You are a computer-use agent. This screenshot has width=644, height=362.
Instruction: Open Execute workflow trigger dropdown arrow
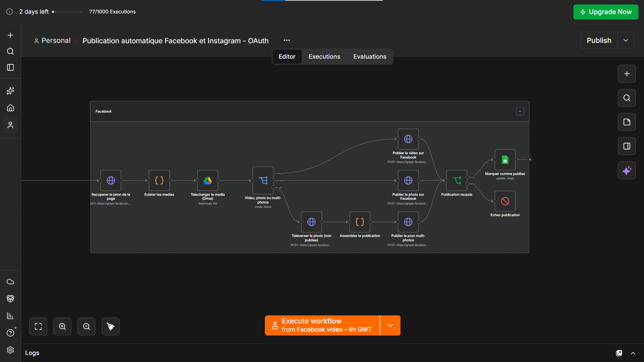pyautogui.click(x=390, y=325)
